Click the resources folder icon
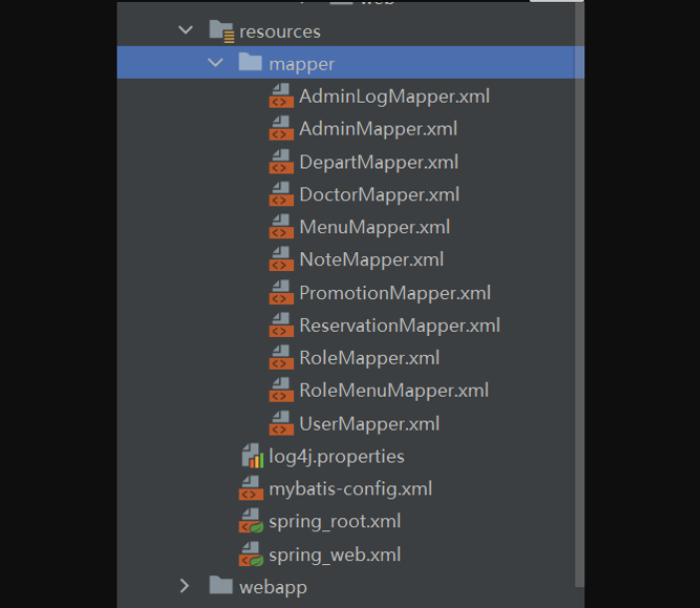The width and height of the screenshot is (700, 608). pos(221,31)
